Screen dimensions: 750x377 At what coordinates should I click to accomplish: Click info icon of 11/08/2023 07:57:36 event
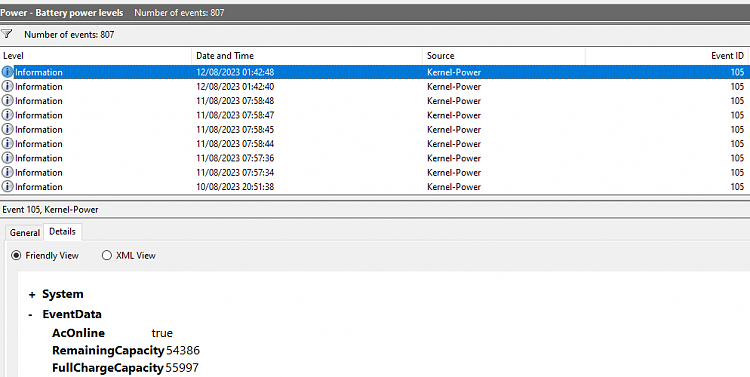(x=7, y=158)
